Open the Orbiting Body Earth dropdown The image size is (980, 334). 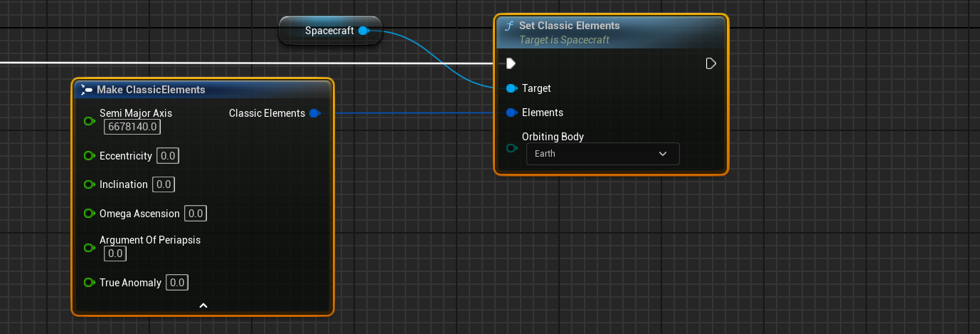pyautogui.click(x=602, y=154)
